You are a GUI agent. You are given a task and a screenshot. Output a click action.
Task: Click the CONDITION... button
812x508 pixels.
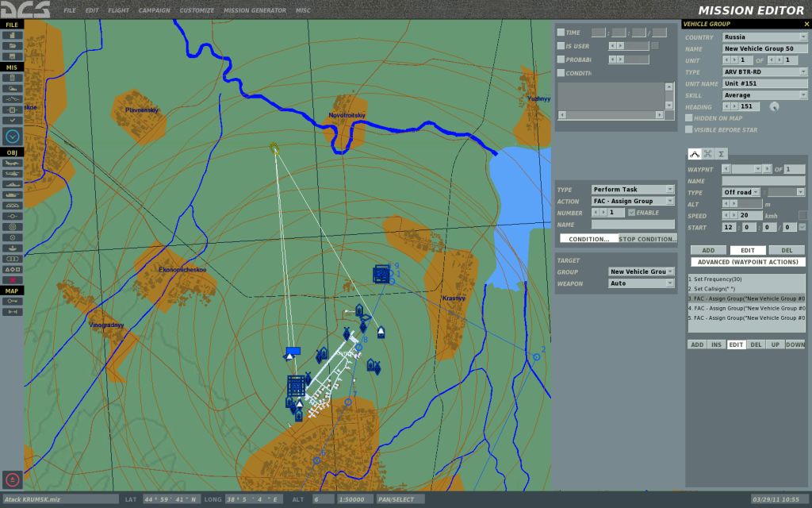tap(589, 239)
